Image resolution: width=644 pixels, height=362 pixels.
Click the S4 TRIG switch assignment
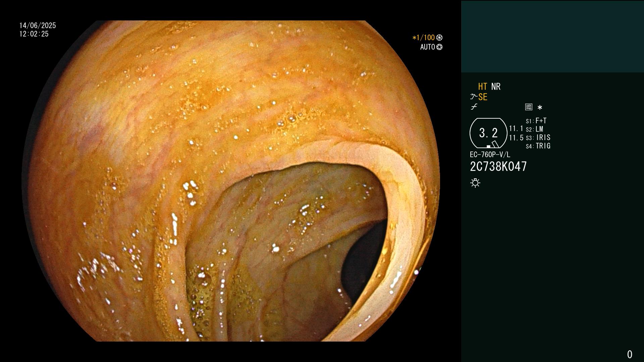pos(538,146)
